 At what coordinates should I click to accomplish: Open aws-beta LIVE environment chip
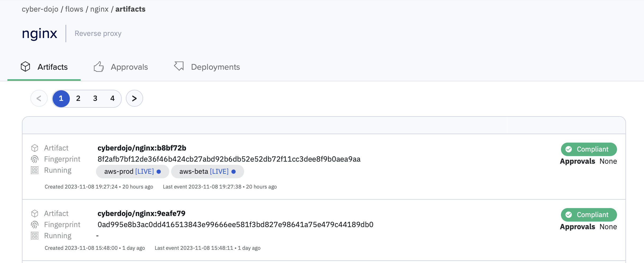208,172
